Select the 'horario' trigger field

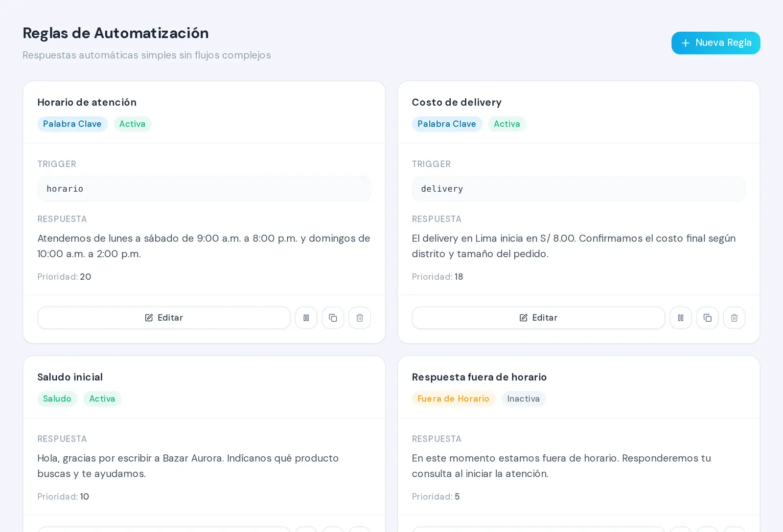pyautogui.click(x=204, y=189)
